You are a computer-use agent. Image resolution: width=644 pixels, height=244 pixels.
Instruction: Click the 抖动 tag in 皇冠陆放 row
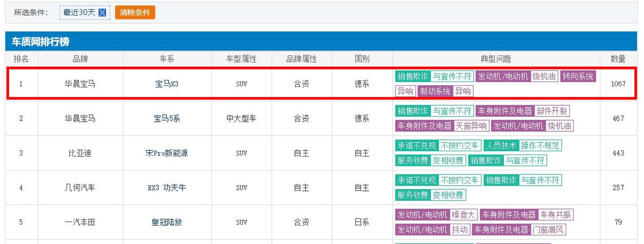coord(460,230)
